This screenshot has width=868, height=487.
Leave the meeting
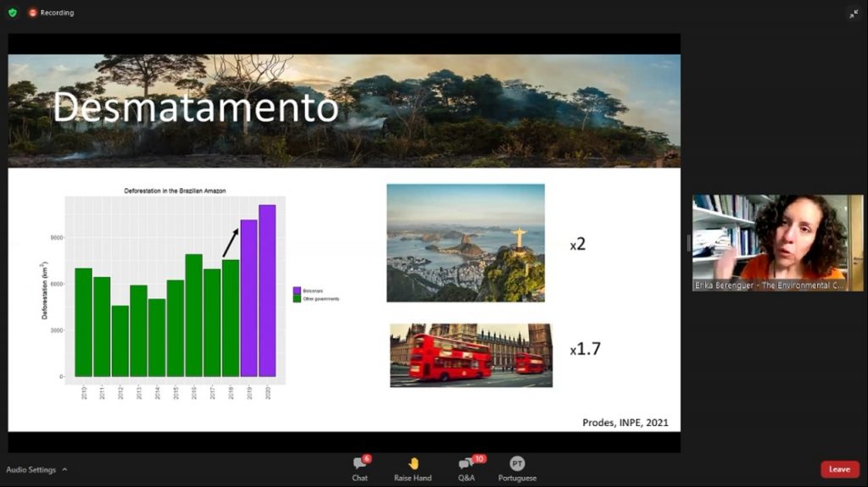(x=839, y=469)
